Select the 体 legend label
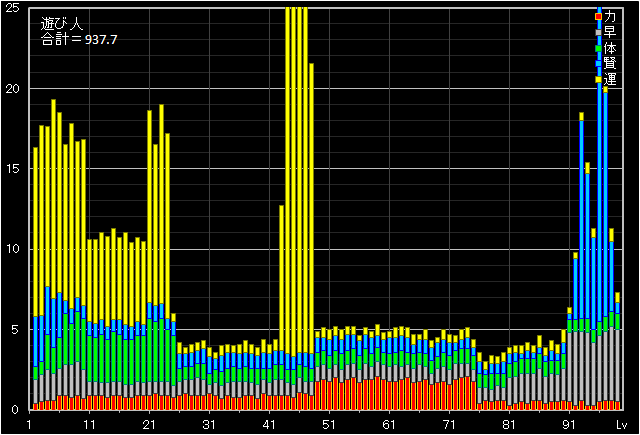The height and width of the screenshot is (435, 640). (x=610, y=48)
